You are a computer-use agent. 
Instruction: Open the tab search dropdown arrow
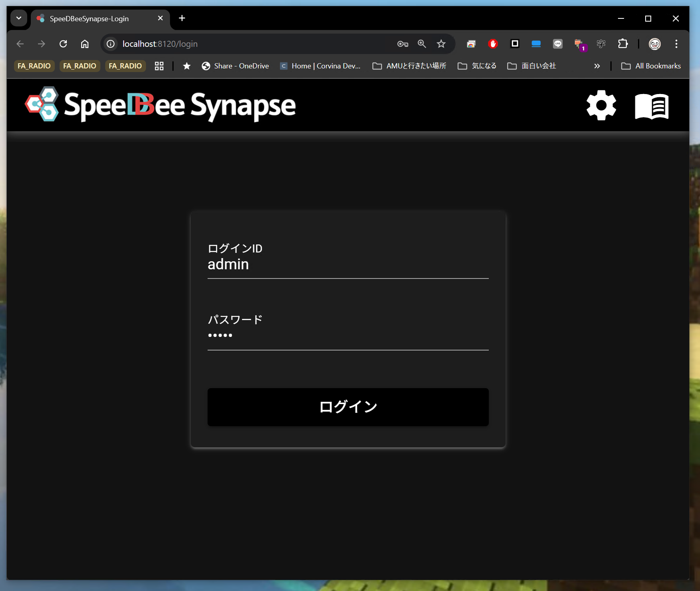pyautogui.click(x=19, y=18)
